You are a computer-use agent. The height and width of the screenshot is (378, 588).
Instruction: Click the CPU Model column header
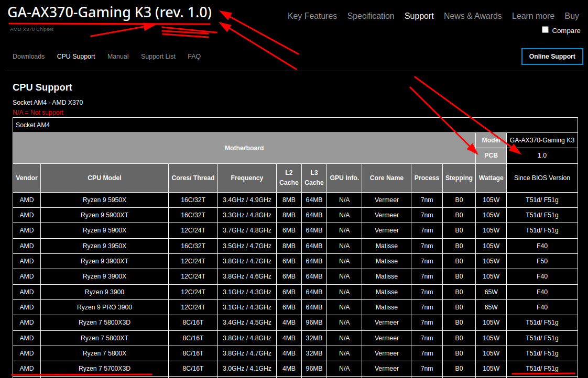click(104, 178)
